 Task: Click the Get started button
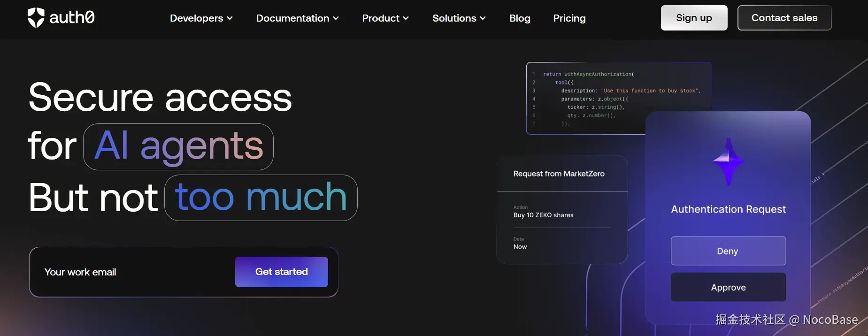282,272
